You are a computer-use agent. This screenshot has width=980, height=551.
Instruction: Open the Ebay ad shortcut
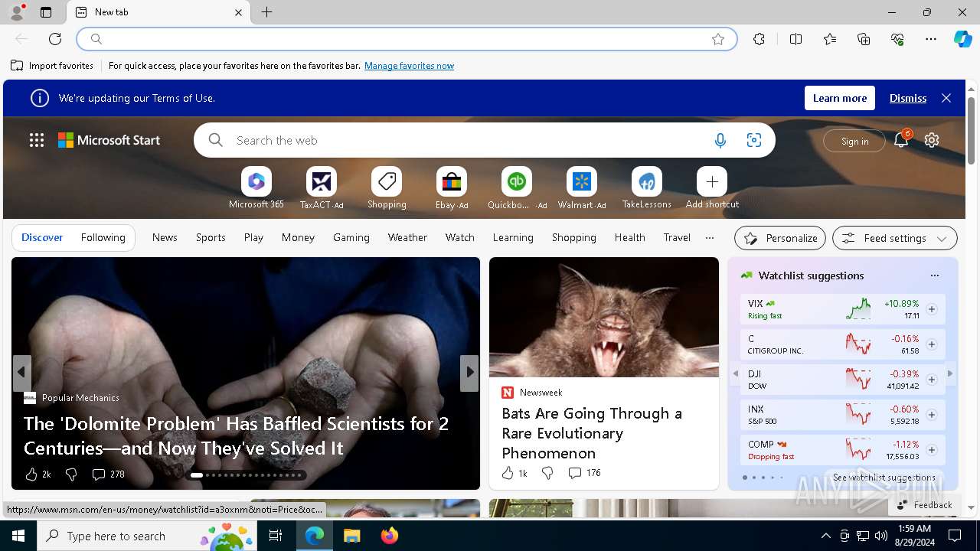click(x=452, y=182)
